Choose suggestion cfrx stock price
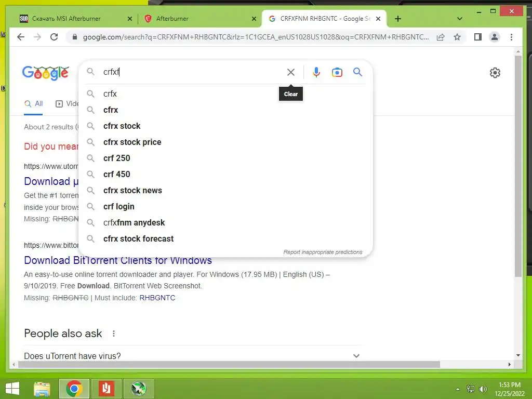Image resolution: width=532 pixels, height=399 pixels. pyautogui.click(x=225, y=142)
